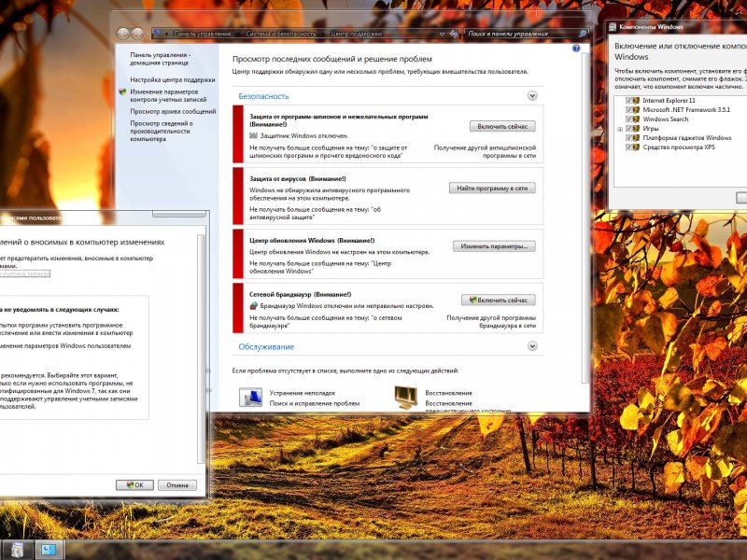Image resolution: width=747 pixels, height=560 pixels.
Task: Click heading 'Просмотр последних сообщений и решение проблем'
Action: pos(332,59)
